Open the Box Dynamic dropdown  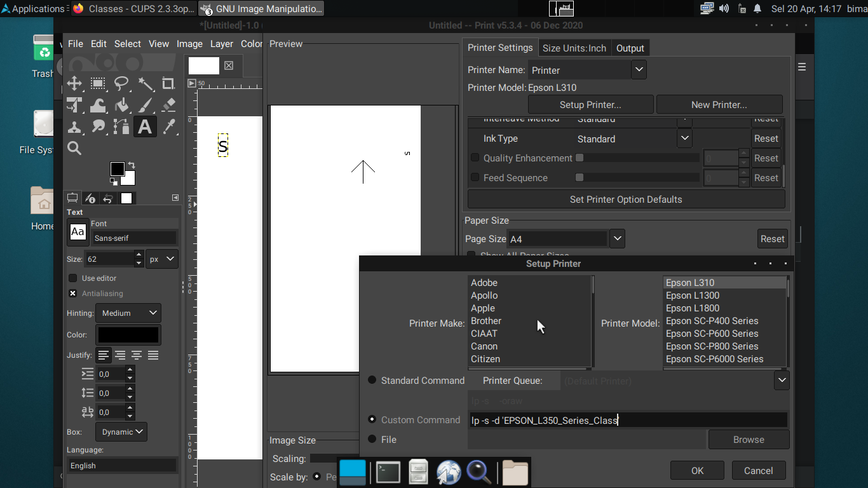pyautogui.click(x=121, y=432)
